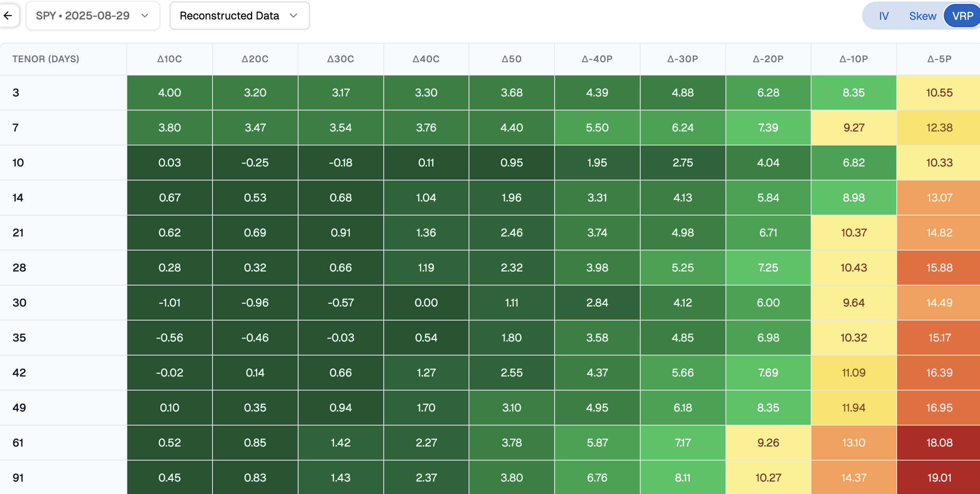The image size is (980, 494).
Task: Select the VRP view toggle
Action: (962, 16)
